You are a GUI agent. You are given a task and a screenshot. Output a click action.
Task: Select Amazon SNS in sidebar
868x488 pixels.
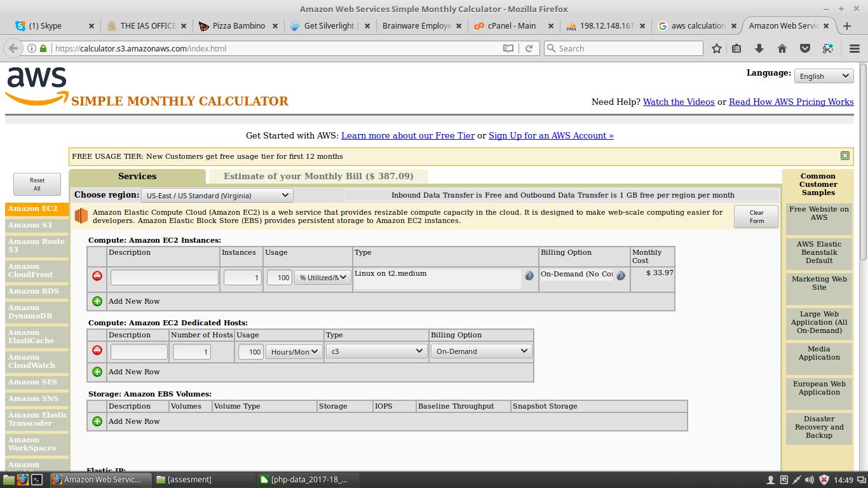[37, 398]
